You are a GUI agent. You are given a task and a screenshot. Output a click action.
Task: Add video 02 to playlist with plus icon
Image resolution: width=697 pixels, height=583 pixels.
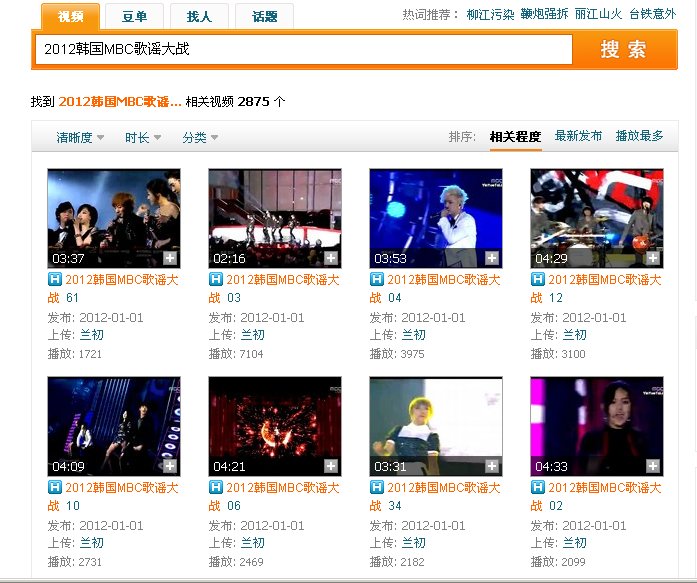(x=653, y=466)
